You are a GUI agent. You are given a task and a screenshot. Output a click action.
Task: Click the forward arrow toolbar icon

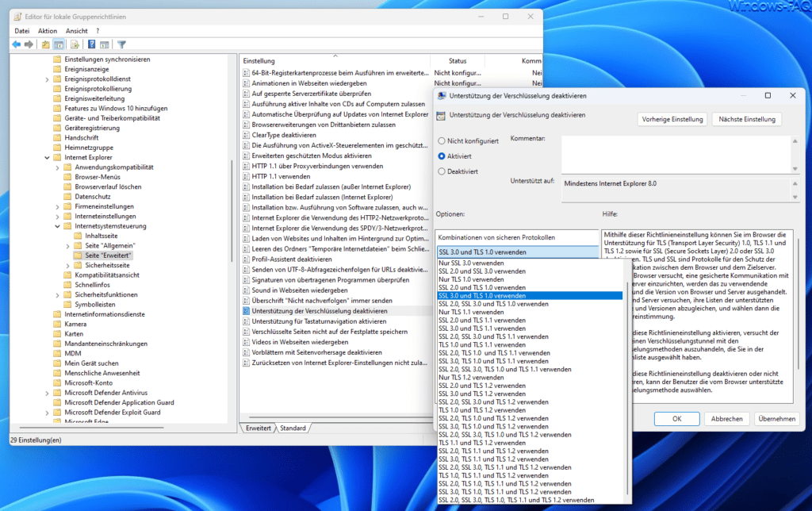(x=29, y=44)
